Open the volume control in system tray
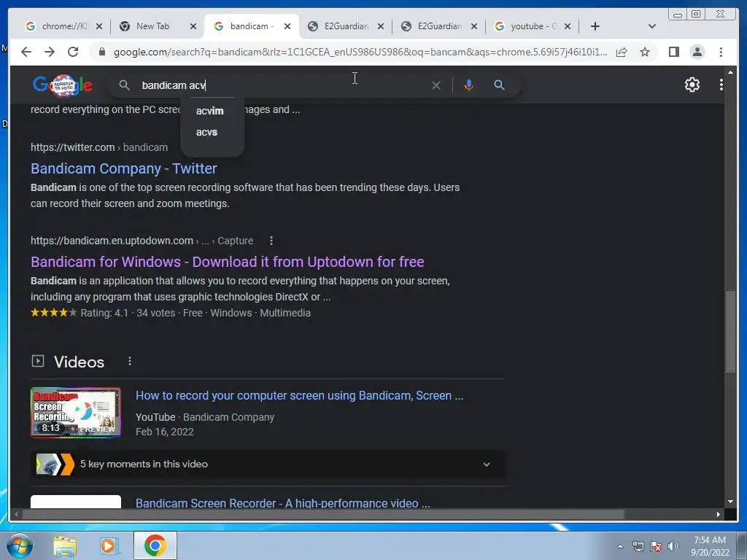The width and height of the screenshot is (747, 560). click(x=673, y=546)
